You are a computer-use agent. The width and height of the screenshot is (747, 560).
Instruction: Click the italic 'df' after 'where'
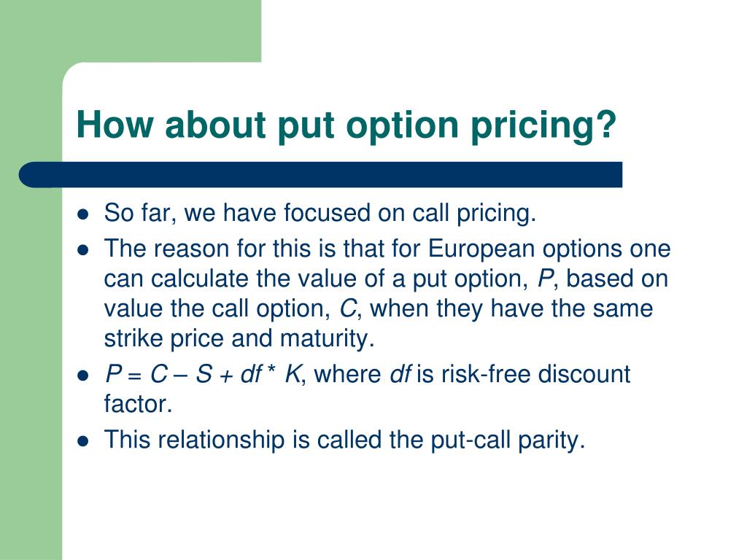pos(400,374)
